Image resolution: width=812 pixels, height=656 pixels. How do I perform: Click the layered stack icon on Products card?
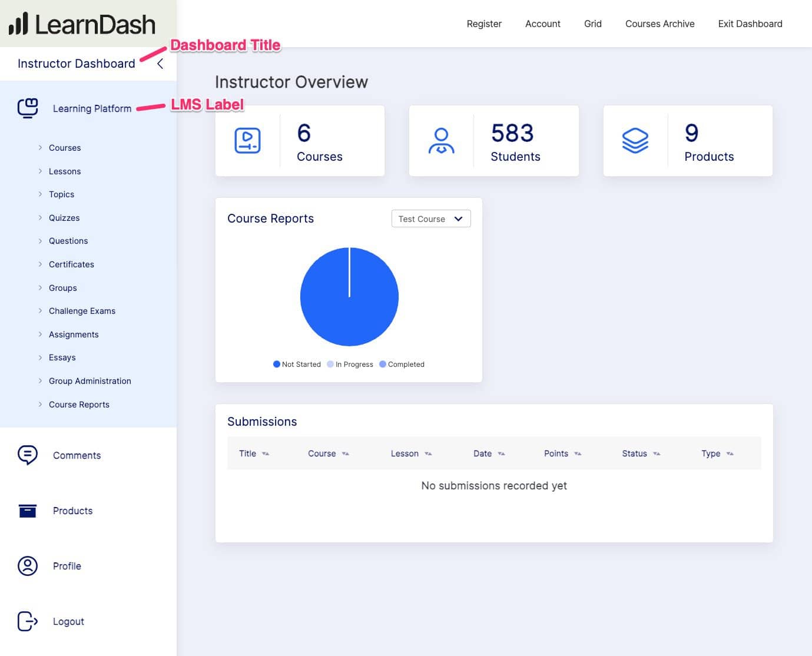(636, 140)
